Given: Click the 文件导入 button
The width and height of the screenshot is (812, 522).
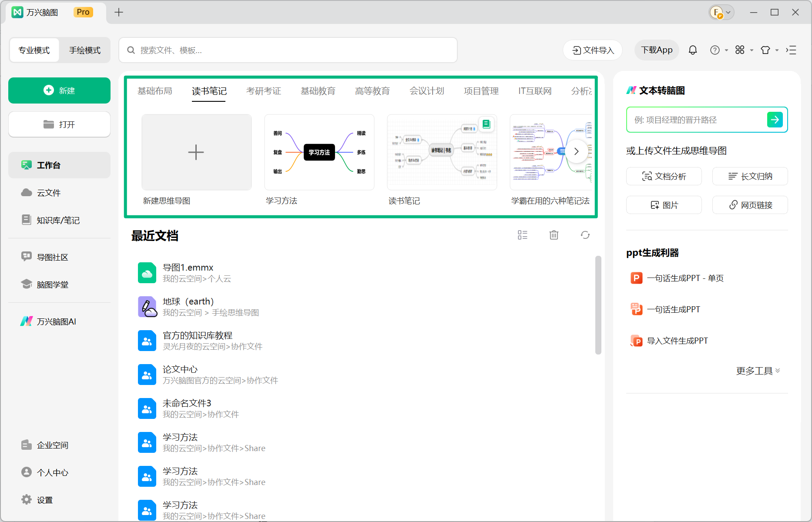Looking at the screenshot, I should tap(593, 50).
